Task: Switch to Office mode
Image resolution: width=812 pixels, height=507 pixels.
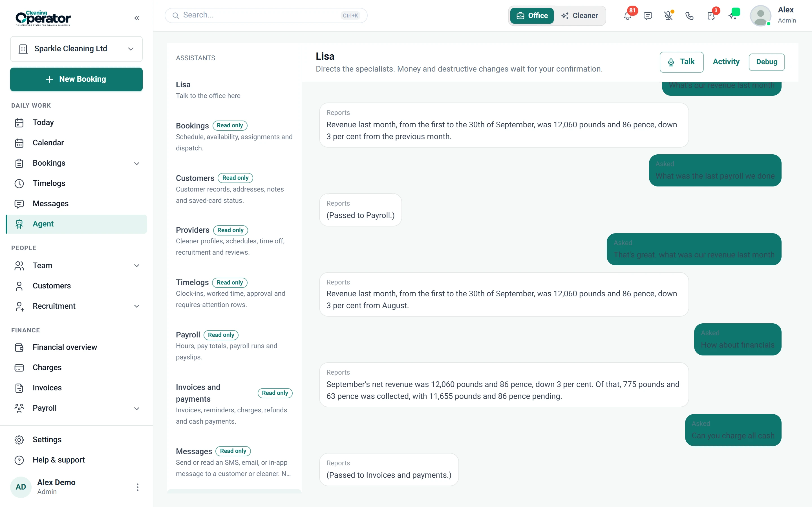Action: (532, 16)
